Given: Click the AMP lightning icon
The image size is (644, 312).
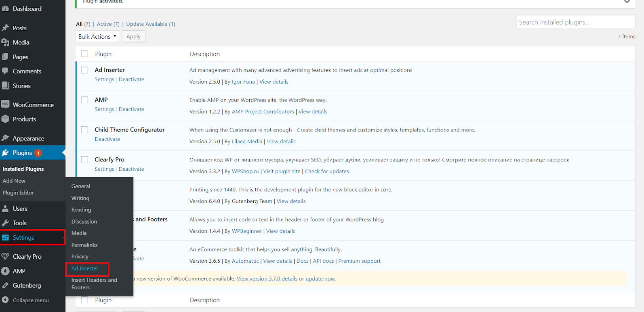Looking at the screenshot, I should (x=5, y=271).
